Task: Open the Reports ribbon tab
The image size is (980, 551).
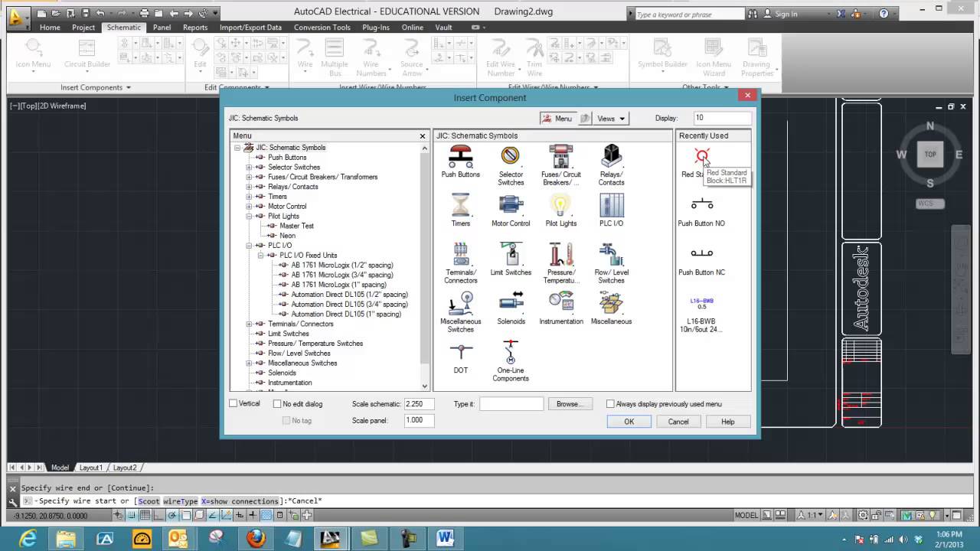Action: click(195, 28)
